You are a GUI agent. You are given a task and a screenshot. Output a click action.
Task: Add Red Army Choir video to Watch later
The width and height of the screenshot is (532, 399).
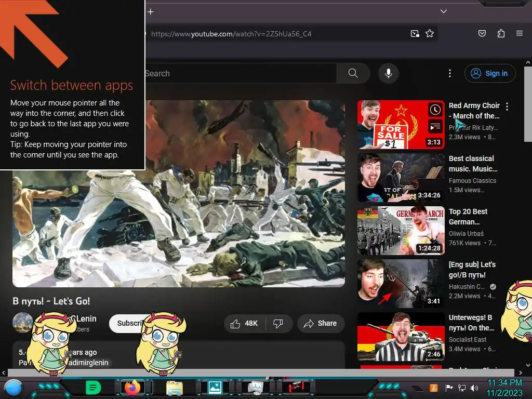[x=435, y=110]
